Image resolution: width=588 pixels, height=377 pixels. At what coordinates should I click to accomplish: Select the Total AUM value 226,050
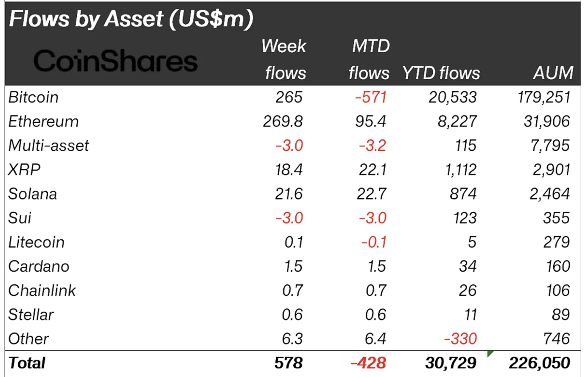pyautogui.click(x=540, y=363)
